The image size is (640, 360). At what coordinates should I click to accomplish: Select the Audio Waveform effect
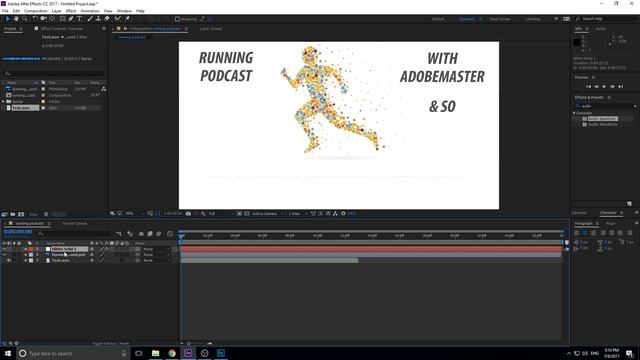point(603,124)
